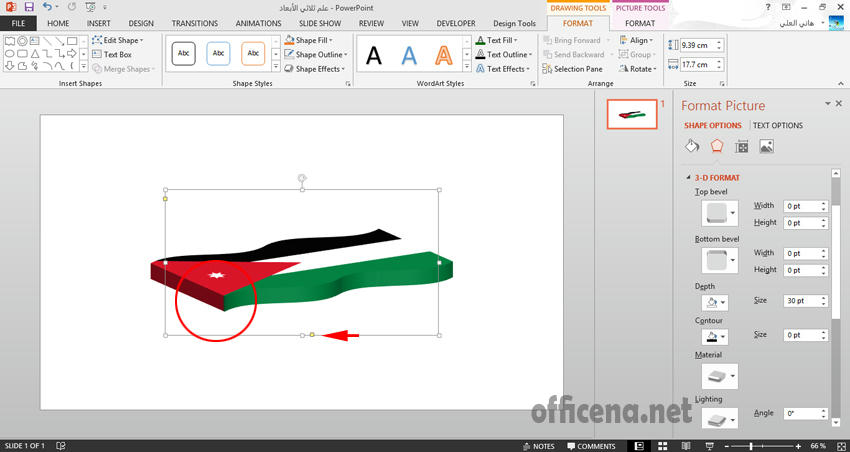Open the Selection Pane

[572, 69]
